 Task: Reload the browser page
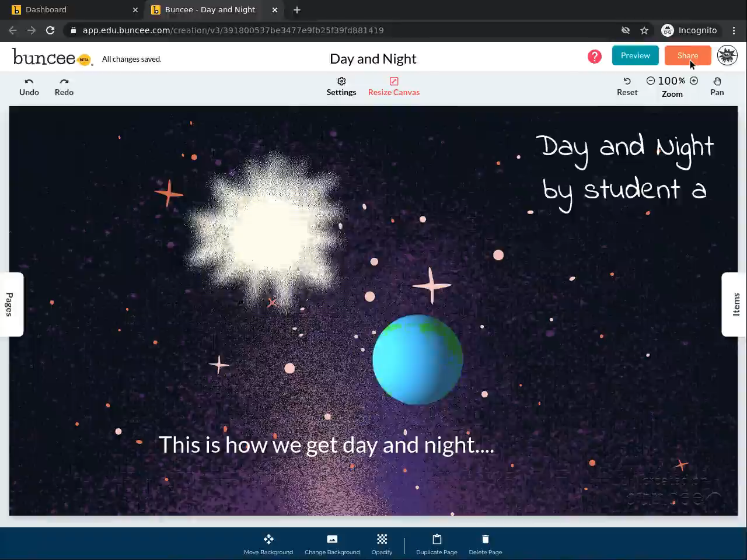point(50,30)
